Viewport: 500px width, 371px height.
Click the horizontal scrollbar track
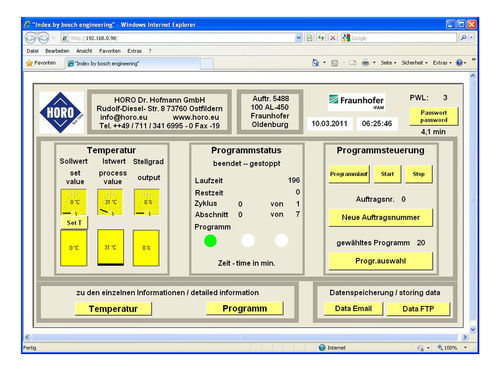click(245, 337)
